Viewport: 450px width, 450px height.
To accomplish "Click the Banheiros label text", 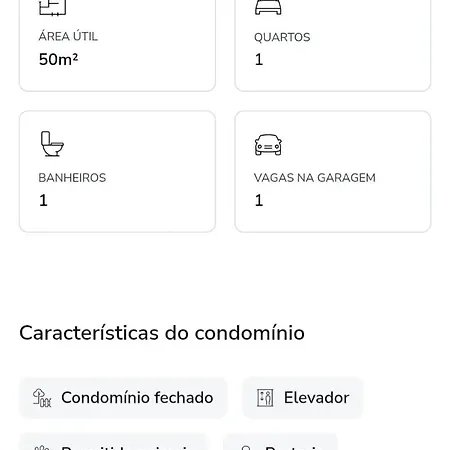I will 72,178.
